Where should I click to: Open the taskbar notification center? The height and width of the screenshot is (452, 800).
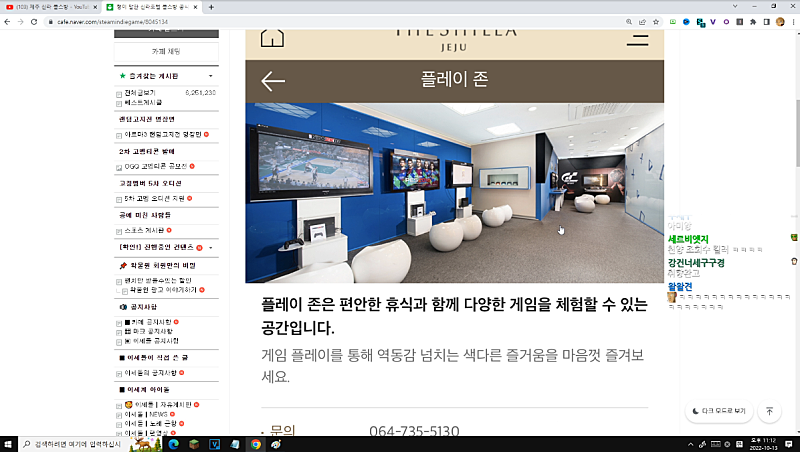point(789,444)
